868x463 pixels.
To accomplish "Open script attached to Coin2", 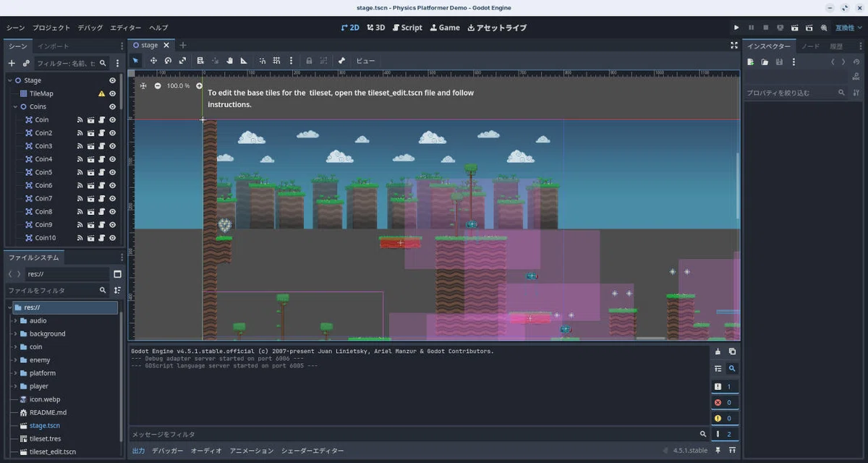I will tap(102, 133).
